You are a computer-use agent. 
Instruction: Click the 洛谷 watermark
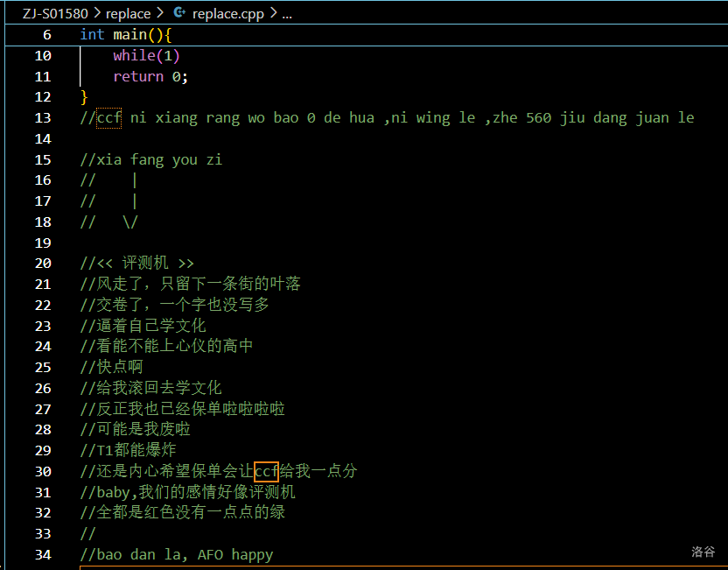[703, 552]
